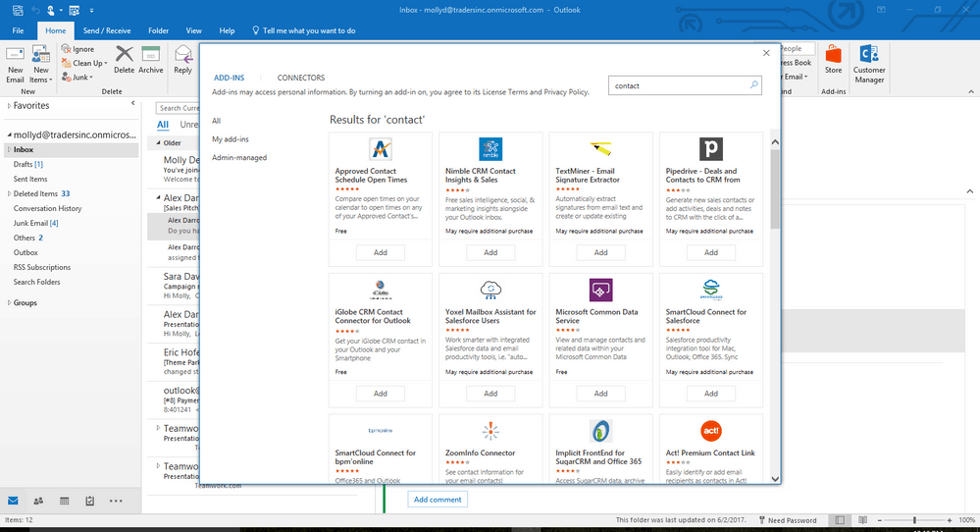Expand the Deleted Items folder

click(x=9, y=193)
